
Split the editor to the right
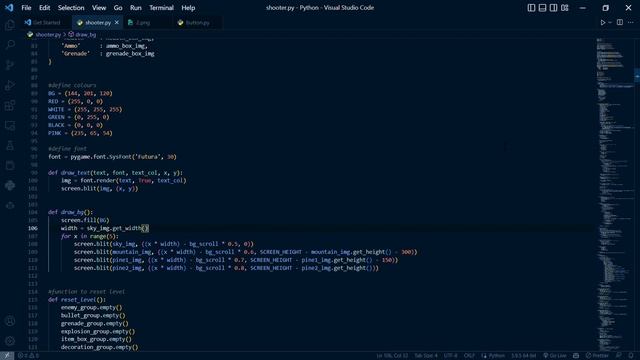[x=620, y=22]
